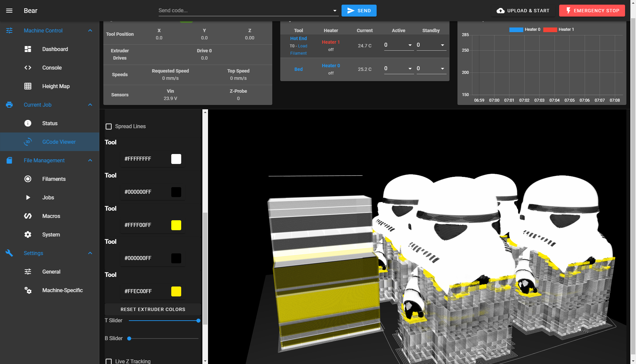Click the Console code brackets icon

pos(28,68)
